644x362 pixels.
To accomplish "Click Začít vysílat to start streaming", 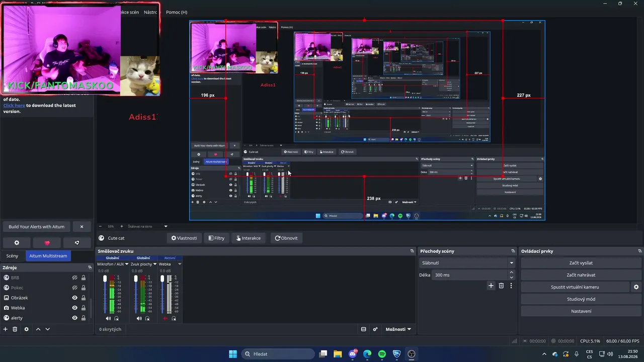I will [581, 263].
